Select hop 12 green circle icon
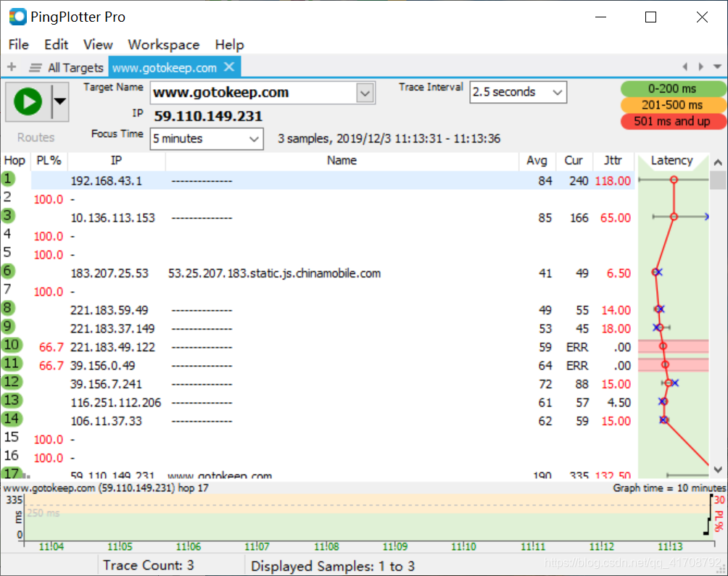 11,382
